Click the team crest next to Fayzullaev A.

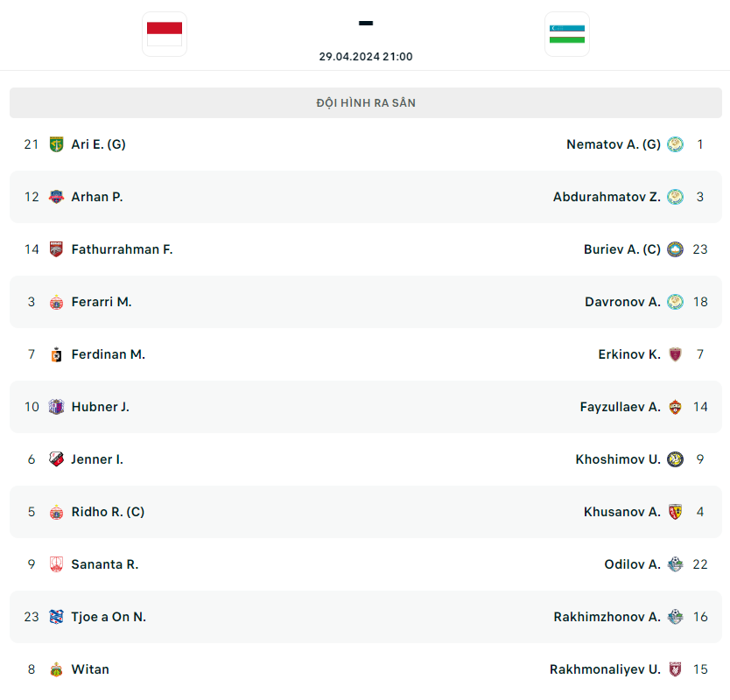point(675,407)
